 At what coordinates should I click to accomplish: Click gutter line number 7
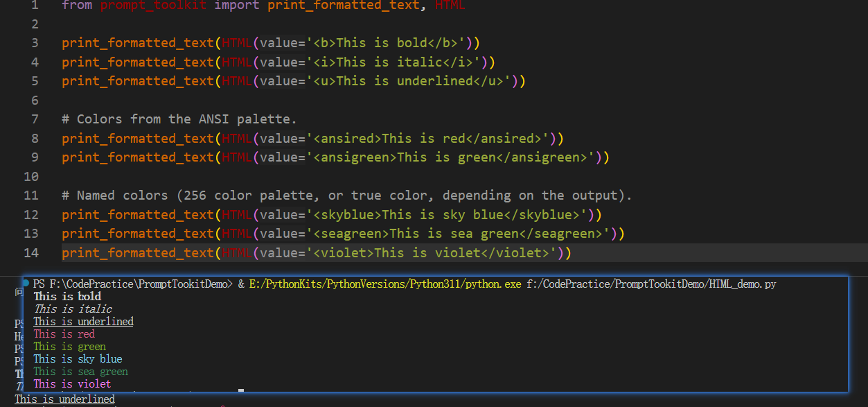[35, 119]
